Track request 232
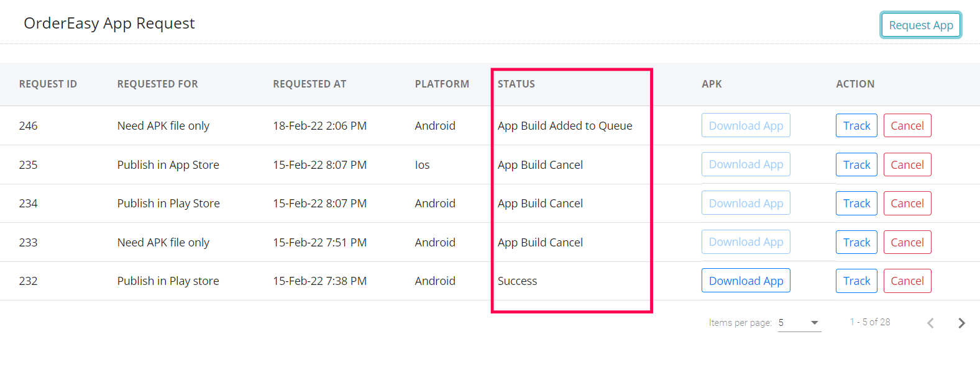 pyautogui.click(x=856, y=281)
